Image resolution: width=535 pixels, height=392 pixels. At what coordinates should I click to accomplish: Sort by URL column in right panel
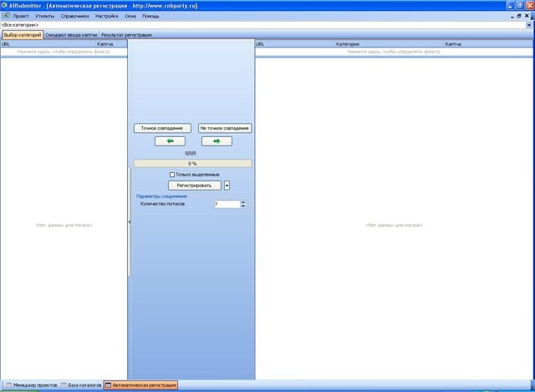295,44
